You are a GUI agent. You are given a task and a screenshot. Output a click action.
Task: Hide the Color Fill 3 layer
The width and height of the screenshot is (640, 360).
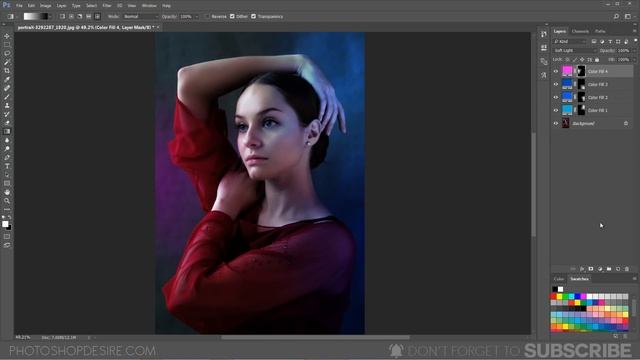click(556, 84)
